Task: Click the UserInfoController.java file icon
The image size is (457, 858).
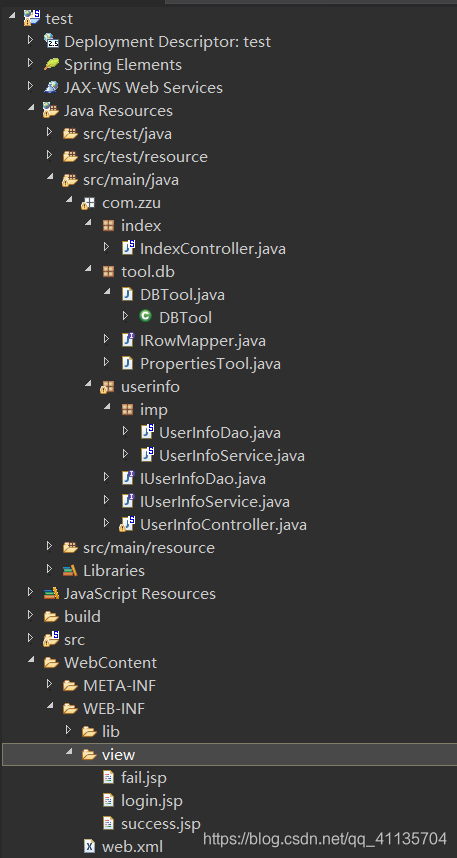Action: coord(127,524)
